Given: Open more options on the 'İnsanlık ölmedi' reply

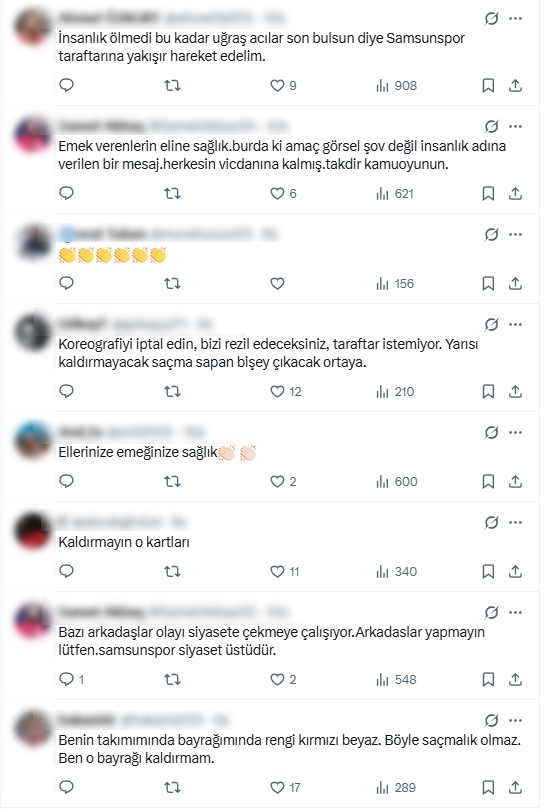Looking at the screenshot, I should pyautogui.click(x=515, y=19).
